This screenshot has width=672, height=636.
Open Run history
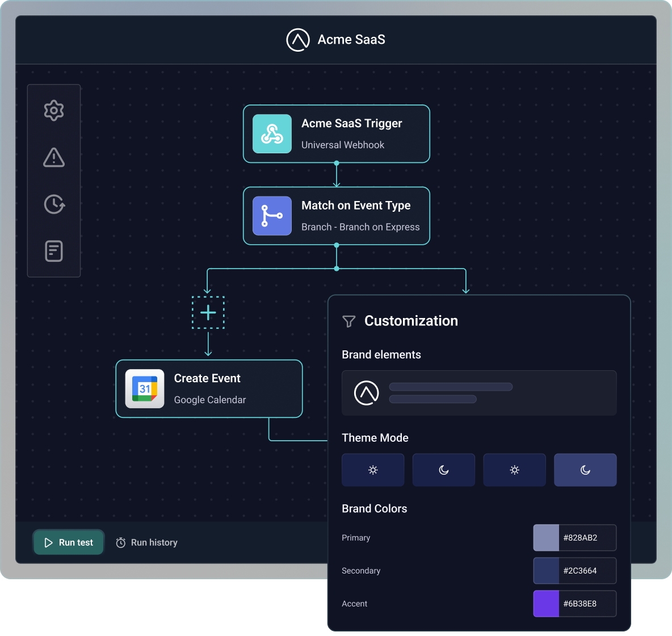click(146, 542)
